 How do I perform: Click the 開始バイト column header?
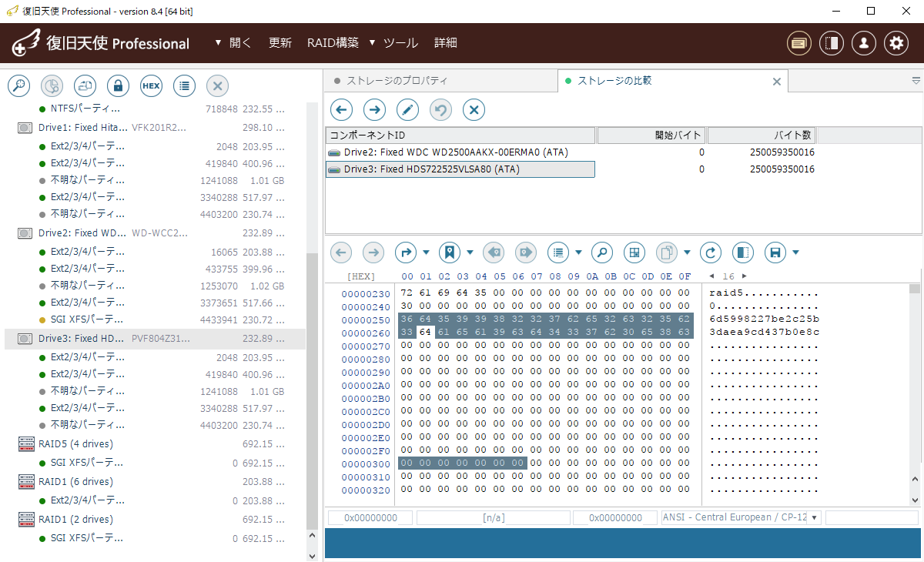(651, 135)
